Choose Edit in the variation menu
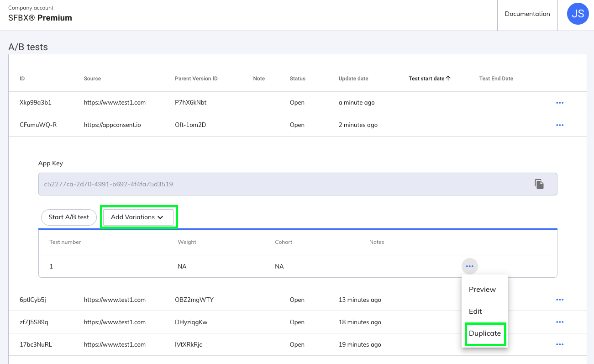This screenshot has width=594, height=364. [475, 311]
